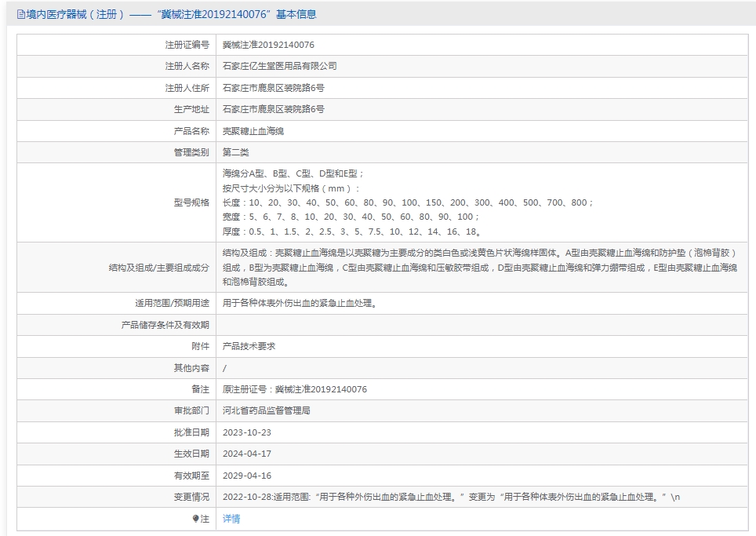Click the 产品储存条件及有效期 label
The width and height of the screenshot is (756, 536).
coord(165,325)
